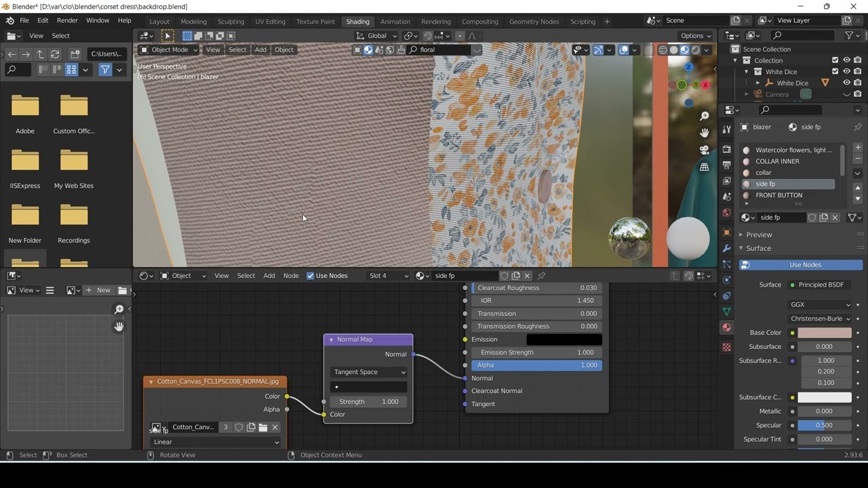Toggle the Use Nodes checkbox
The image size is (868, 488).
click(x=311, y=276)
